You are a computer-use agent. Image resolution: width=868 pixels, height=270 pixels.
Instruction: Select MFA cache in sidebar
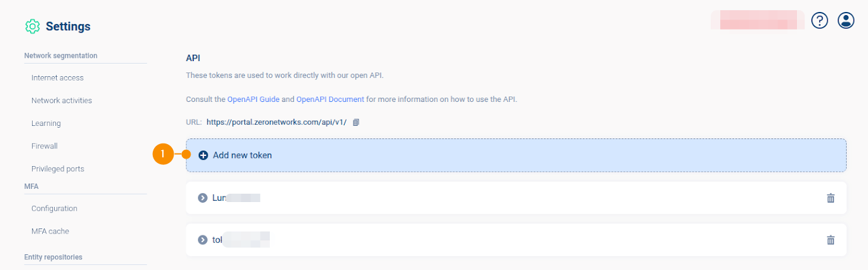(50, 231)
